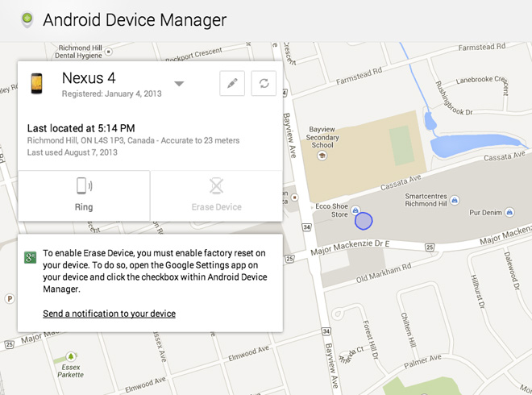Click the Richmond Hill Dental Hygiene marker

108,52
